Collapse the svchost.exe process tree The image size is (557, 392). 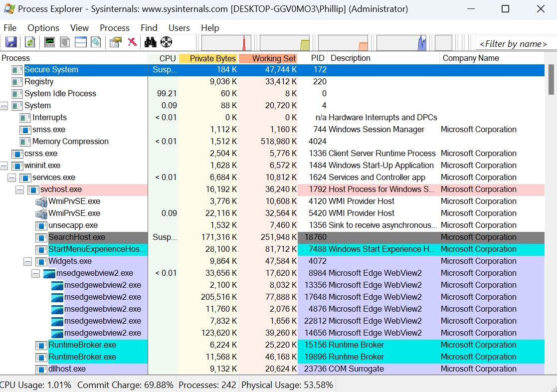click(x=19, y=189)
